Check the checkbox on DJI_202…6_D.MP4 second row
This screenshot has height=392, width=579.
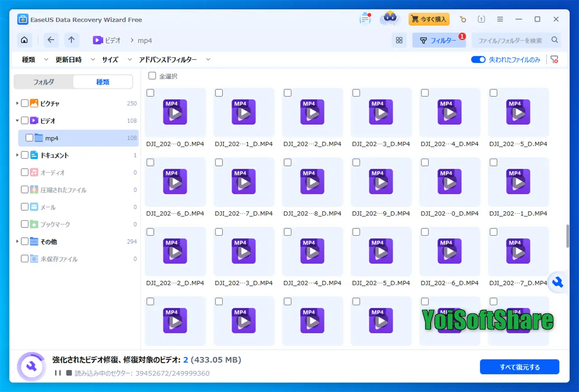[151, 162]
